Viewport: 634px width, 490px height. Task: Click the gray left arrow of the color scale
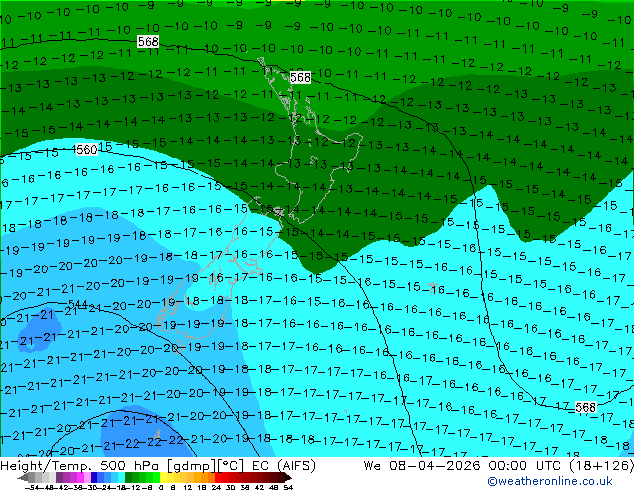pos(23,478)
